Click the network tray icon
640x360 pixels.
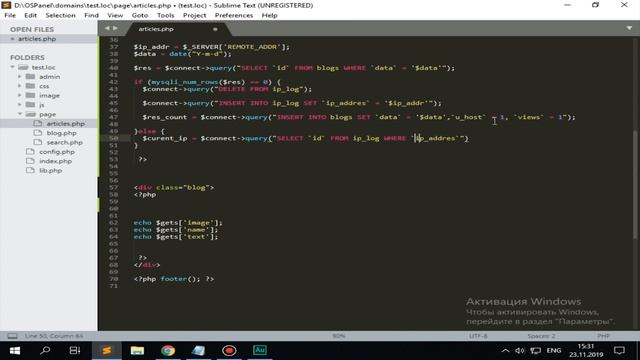pos(536,350)
